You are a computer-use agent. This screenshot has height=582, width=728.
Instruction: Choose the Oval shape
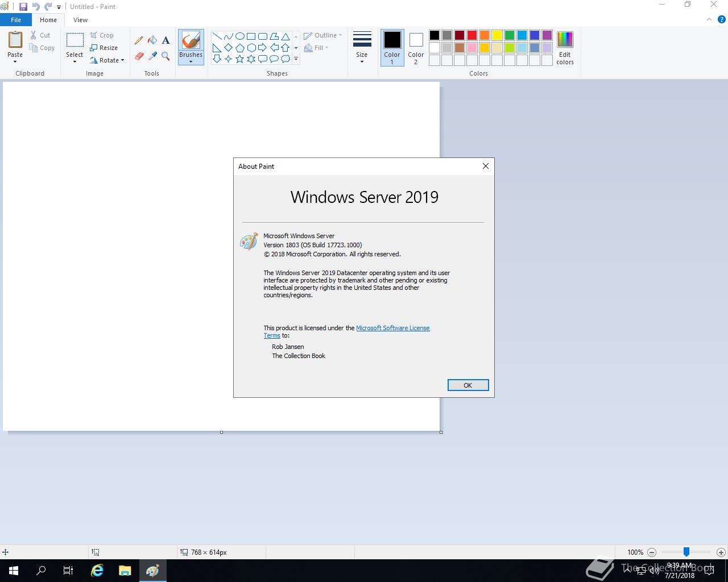pos(239,36)
